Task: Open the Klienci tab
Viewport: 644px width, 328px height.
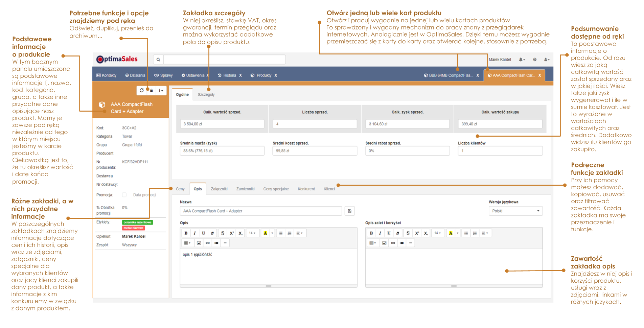Action: point(329,189)
